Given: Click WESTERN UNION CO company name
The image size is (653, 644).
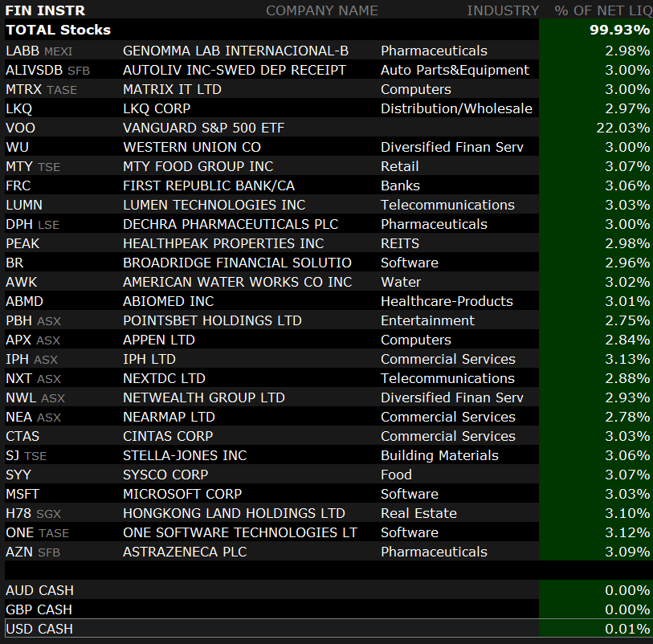Looking at the screenshot, I should click(x=192, y=148).
